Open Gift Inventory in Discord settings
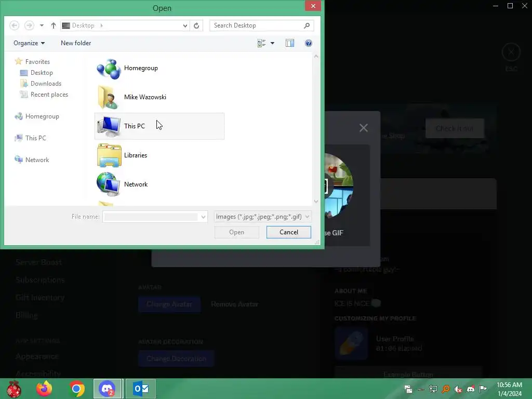 (x=40, y=298)
